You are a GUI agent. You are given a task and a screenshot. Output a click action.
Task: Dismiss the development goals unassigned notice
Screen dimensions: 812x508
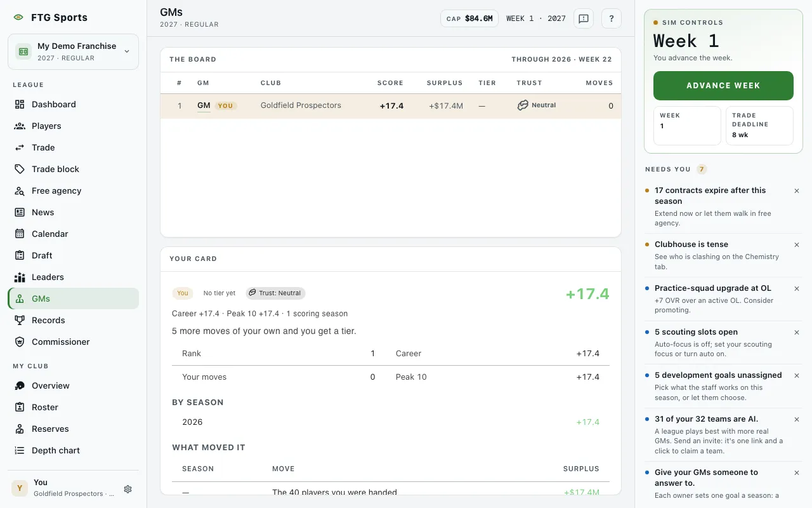(x=797, y=375)
